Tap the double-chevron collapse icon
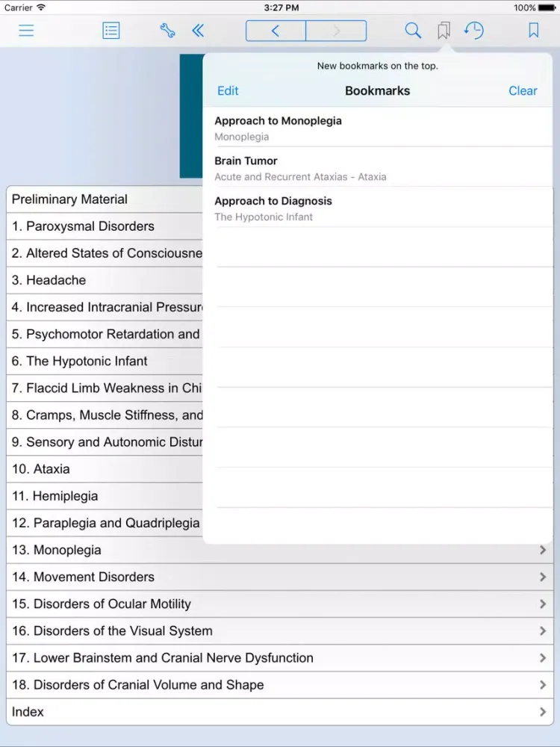 (x=198, y=31)
